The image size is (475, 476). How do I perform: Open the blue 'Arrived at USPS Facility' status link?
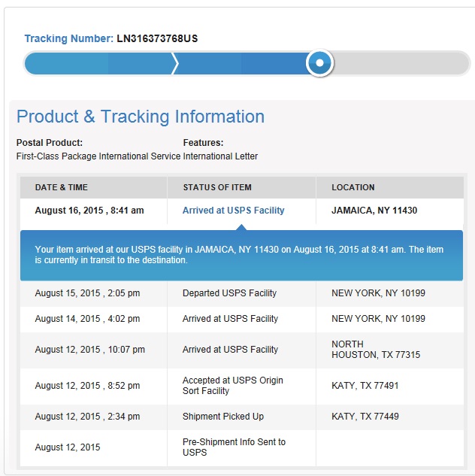tap(233, 211)
